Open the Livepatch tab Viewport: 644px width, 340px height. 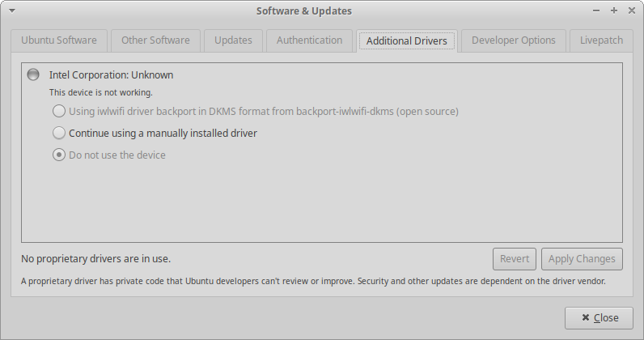(601, 40)
